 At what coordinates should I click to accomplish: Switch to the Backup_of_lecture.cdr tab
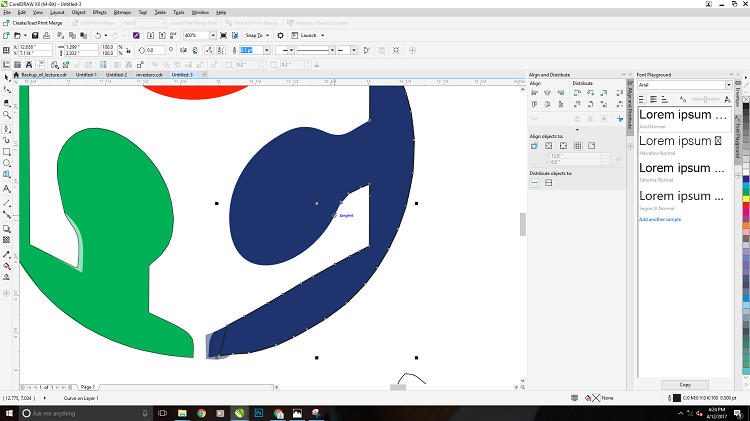(x=44, y=75)
